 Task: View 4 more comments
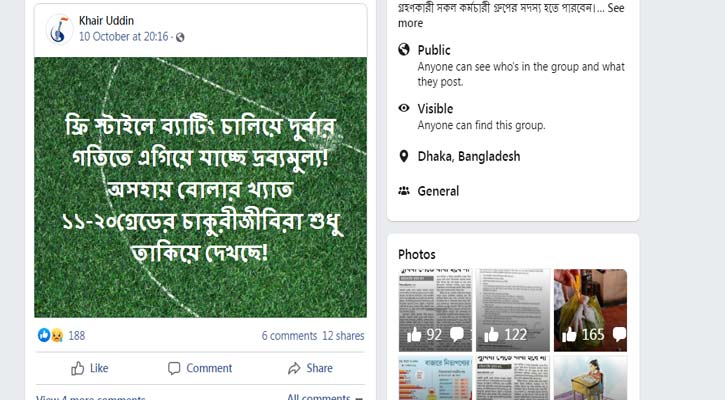point(91,397)
